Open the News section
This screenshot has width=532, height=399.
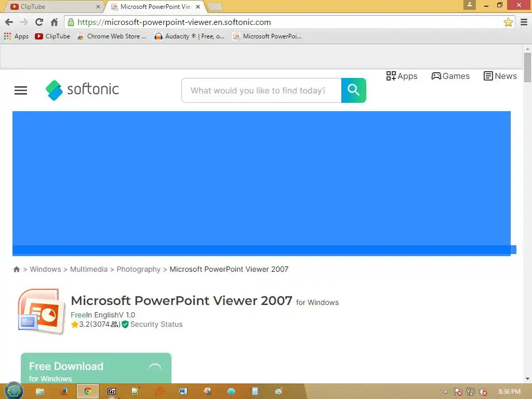click(x=500, y=76)
